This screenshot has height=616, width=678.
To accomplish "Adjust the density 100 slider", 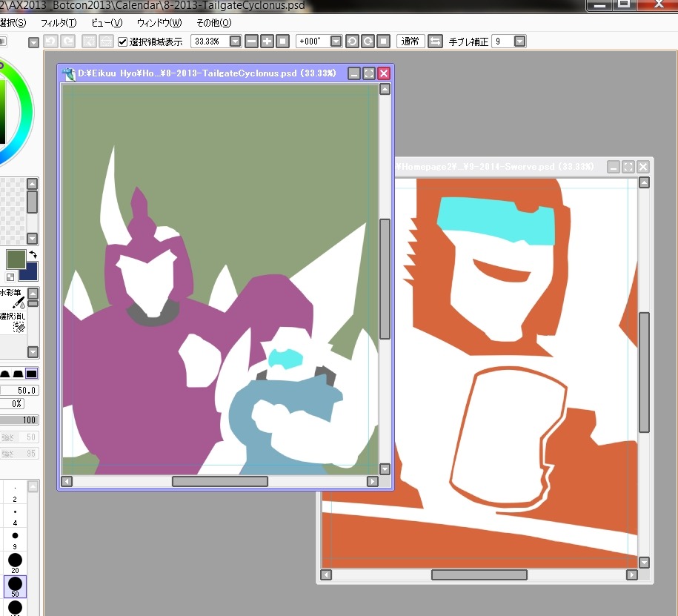I will click(19, 420).
